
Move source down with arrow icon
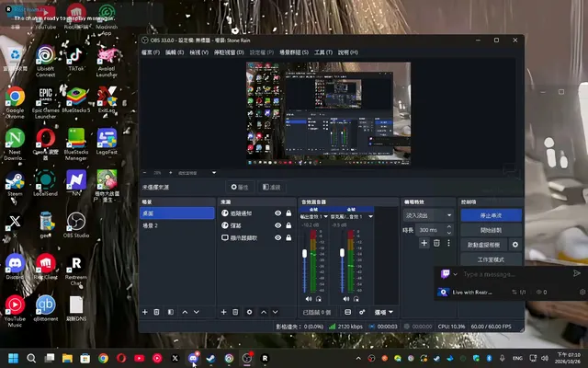[276, 312]
